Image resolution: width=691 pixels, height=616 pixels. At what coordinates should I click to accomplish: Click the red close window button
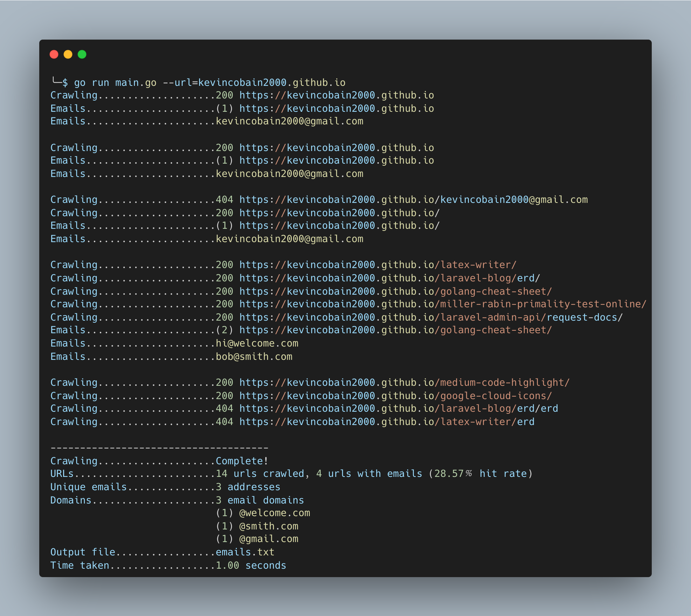click(x=54, y=54)
